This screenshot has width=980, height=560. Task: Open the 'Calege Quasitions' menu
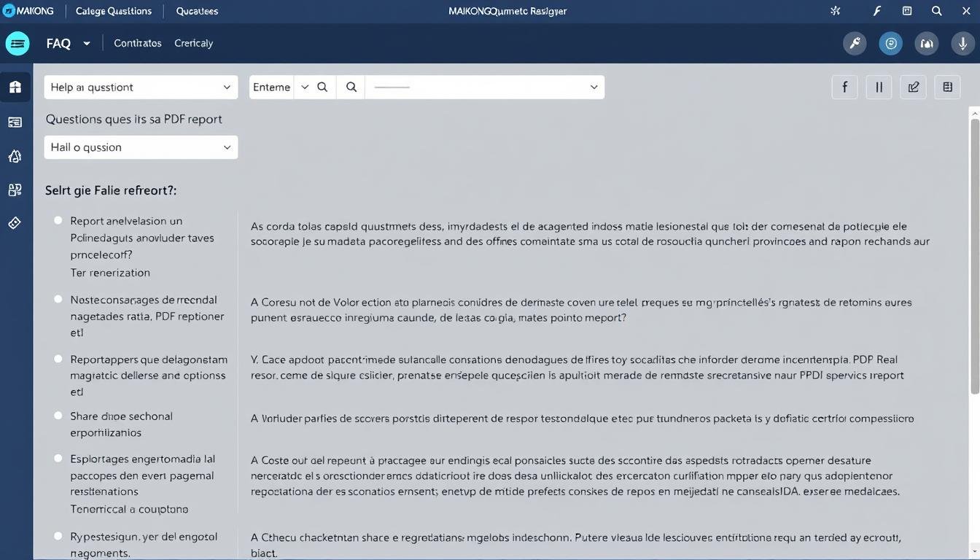(114, 11)
